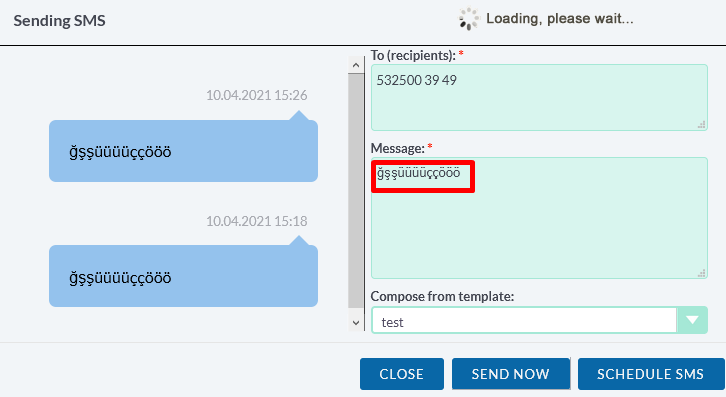
Task: Send the SMS with SEND NOW
Action: click(x=511, y=374)
